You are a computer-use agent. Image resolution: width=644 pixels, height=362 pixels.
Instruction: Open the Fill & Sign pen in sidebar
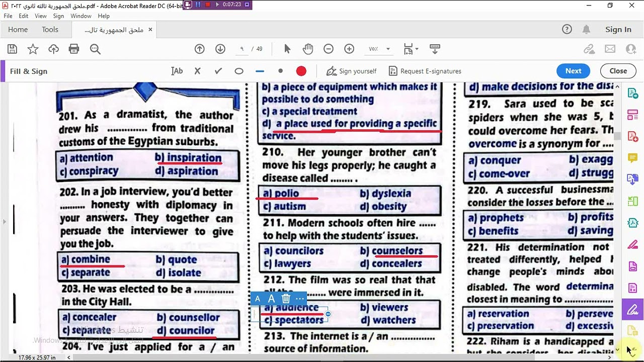(x=632, y=310)
